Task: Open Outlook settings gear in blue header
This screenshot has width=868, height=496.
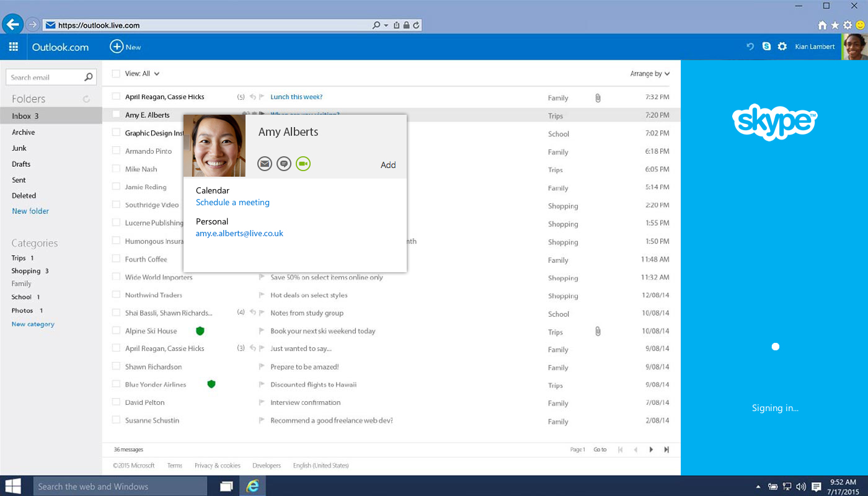Action: pyautogui.click(x=782, y=46)
